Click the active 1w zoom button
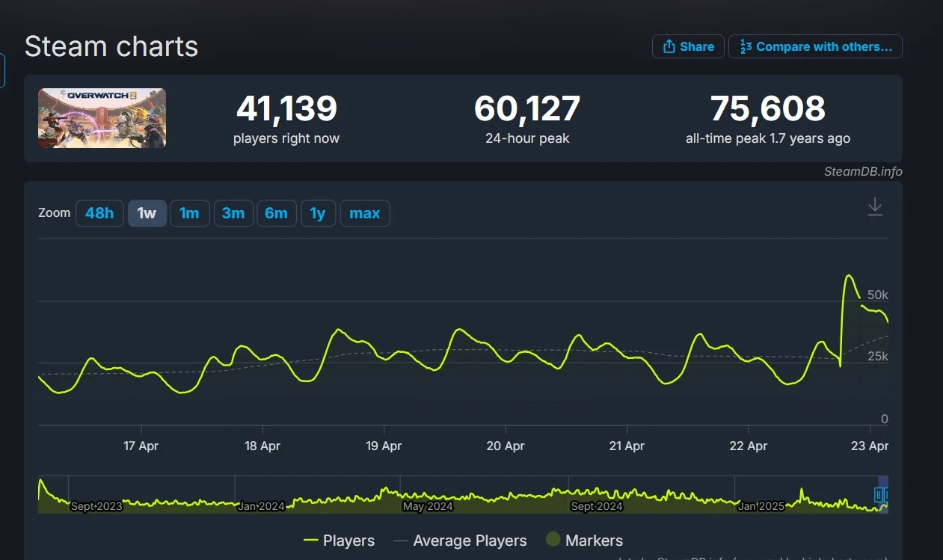 [147, 213]
